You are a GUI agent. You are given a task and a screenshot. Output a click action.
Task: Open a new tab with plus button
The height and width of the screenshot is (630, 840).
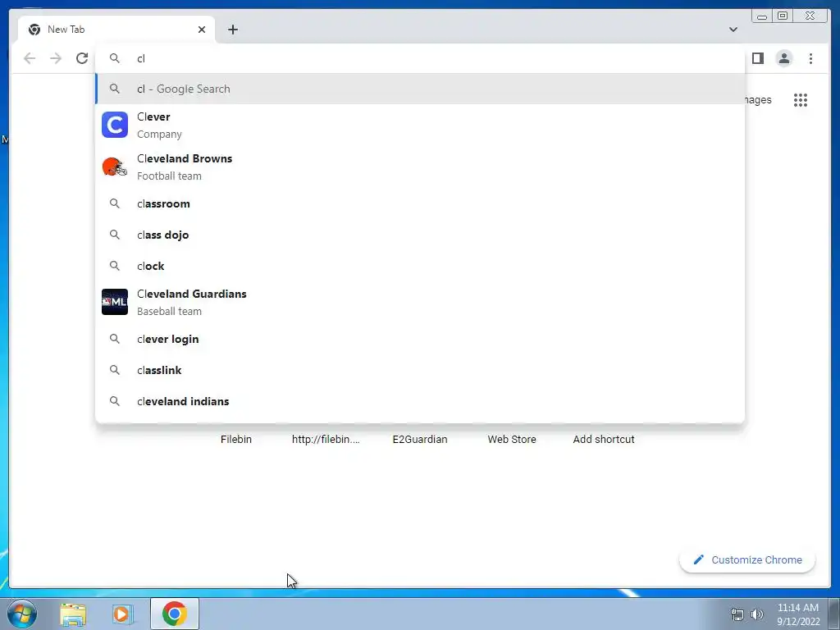point(232,30)
